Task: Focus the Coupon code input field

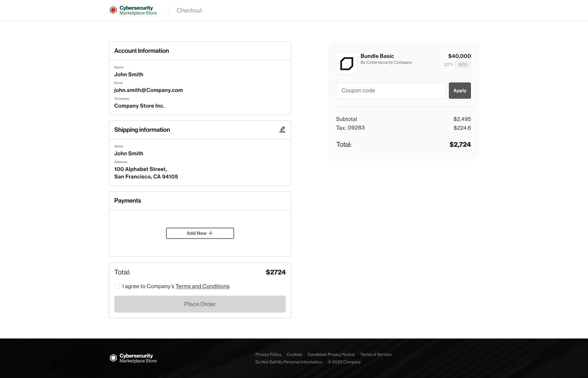Action: (x=391, y=91)
